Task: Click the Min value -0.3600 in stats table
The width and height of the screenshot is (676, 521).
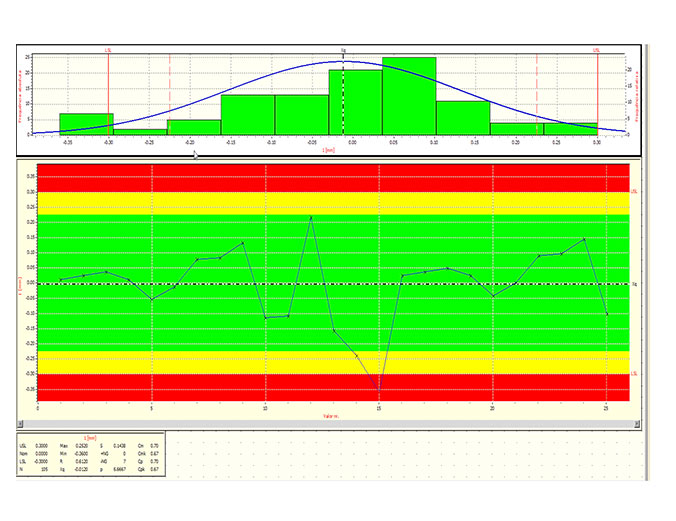Action: [x=81, y=454]
